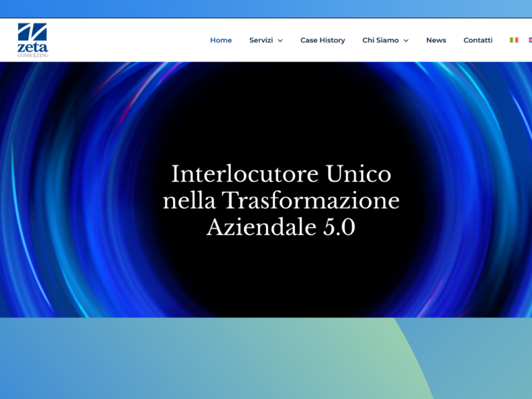The height and width of the screenshot is (399, 532).
Task: Click the "Aziendale 5.0" headline line
Action: tap(281, 227)
